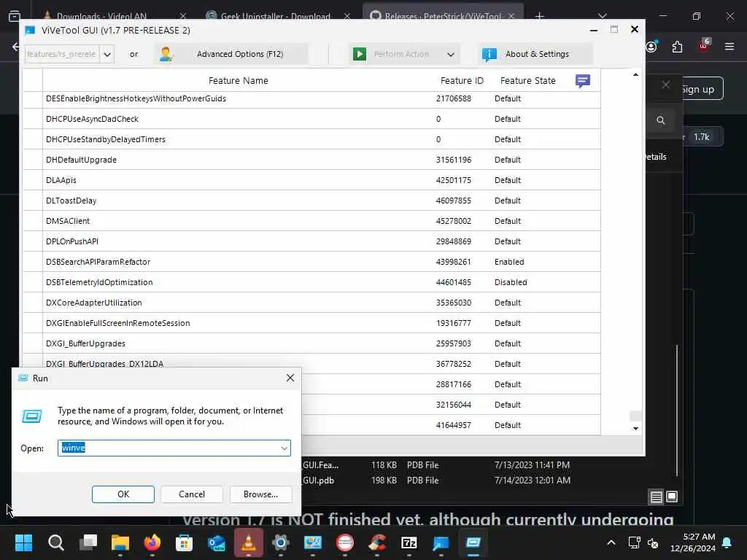The image size is (747, 560).
Task: Sort by Feature ID column header
Action: 462,80
